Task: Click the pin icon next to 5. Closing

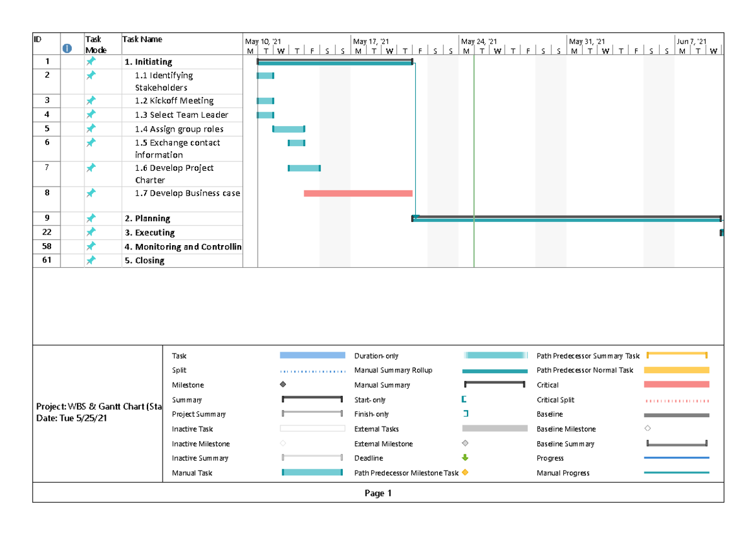Action: (x=91, y=260)
